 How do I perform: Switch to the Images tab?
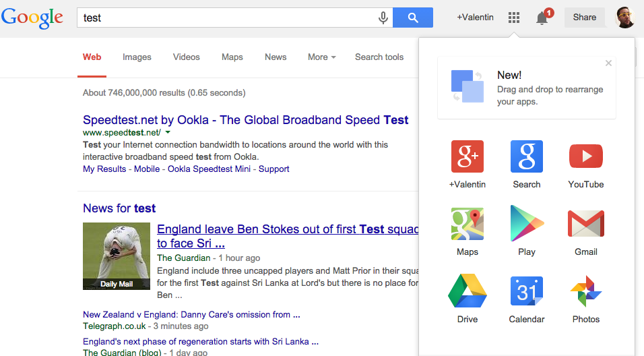click(137, 57)
